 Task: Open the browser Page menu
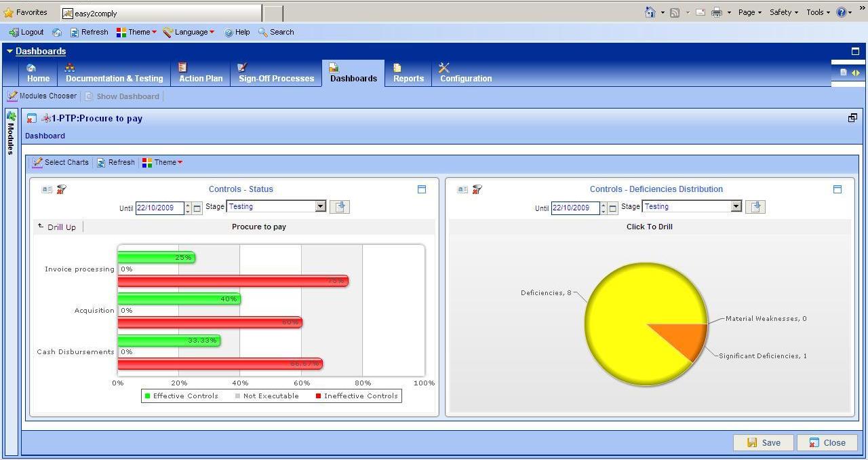749,12
